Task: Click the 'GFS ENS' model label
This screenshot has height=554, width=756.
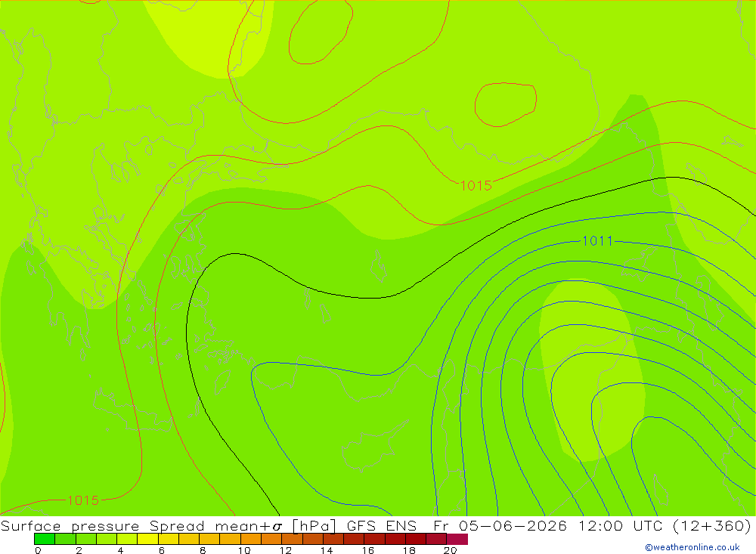Action: coord(381,525)
